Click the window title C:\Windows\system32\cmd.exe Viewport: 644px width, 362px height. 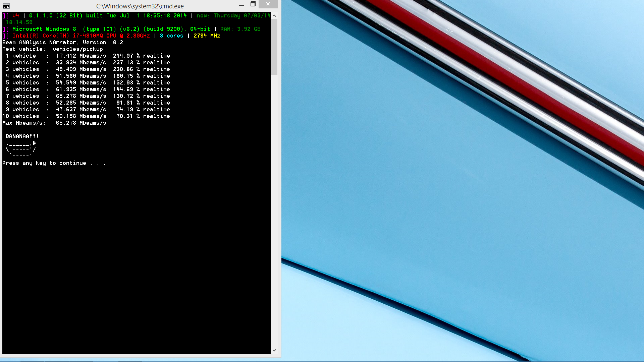[140, 6]
